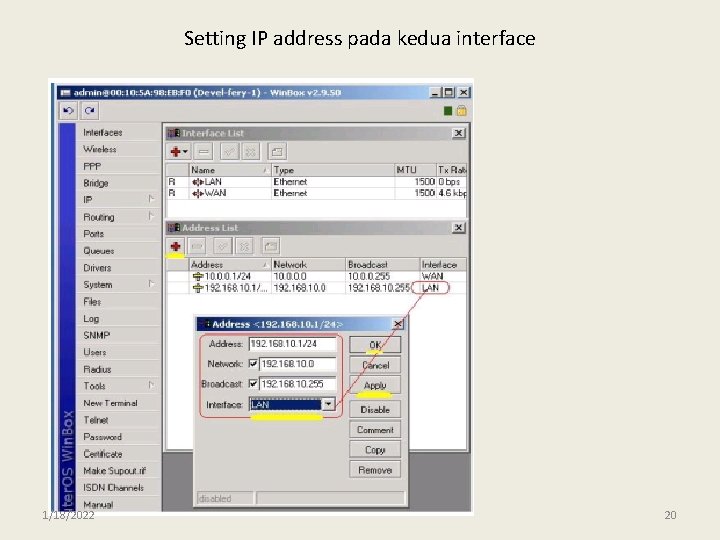This screenshot has width=720, height=540.
Task: Click the Broadcast field 192.168.10.255
Action: (x=298, y=383)
